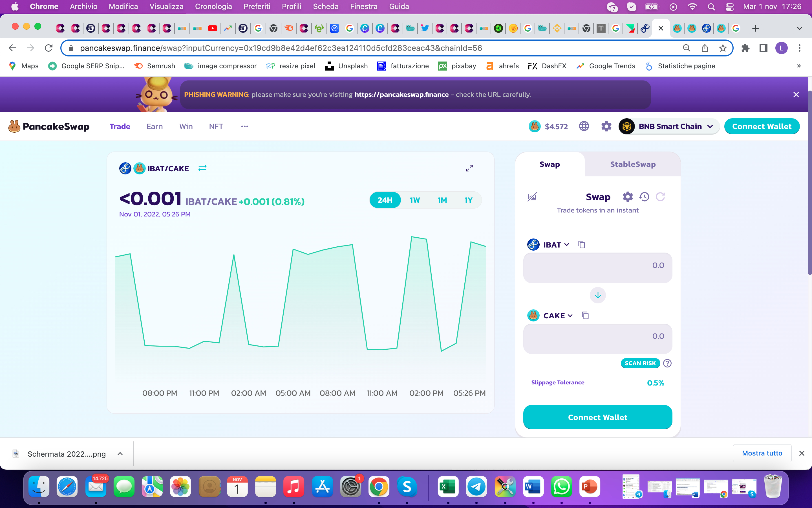
Task: Open the Earn navigation menu
Action: 154,126
